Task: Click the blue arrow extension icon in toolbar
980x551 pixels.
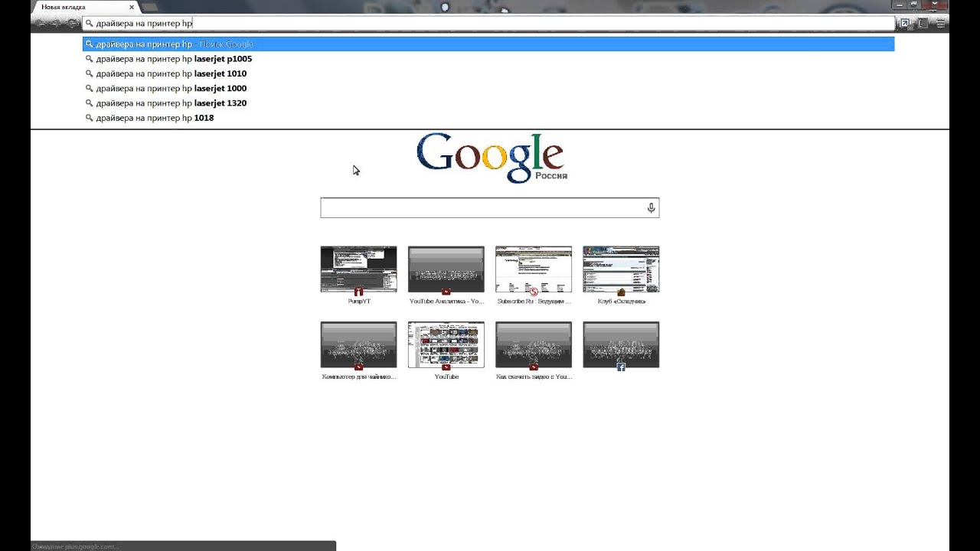Action: tap(905, 24)
